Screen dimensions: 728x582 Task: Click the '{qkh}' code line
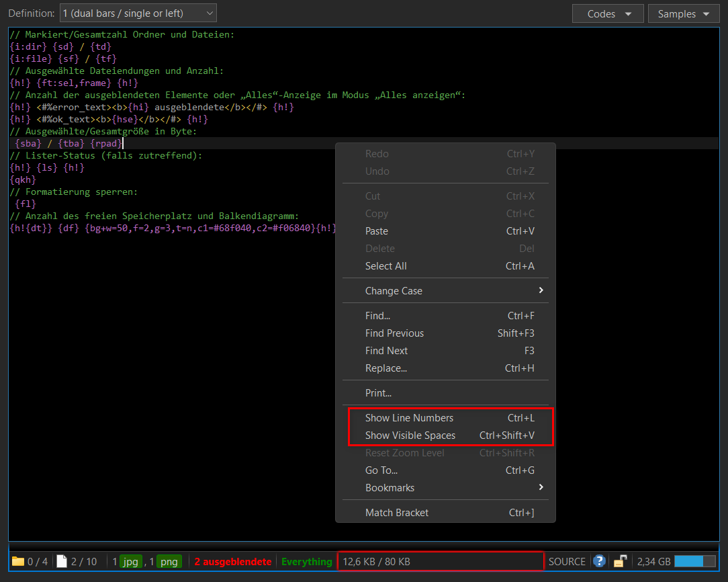coord(23,179)
